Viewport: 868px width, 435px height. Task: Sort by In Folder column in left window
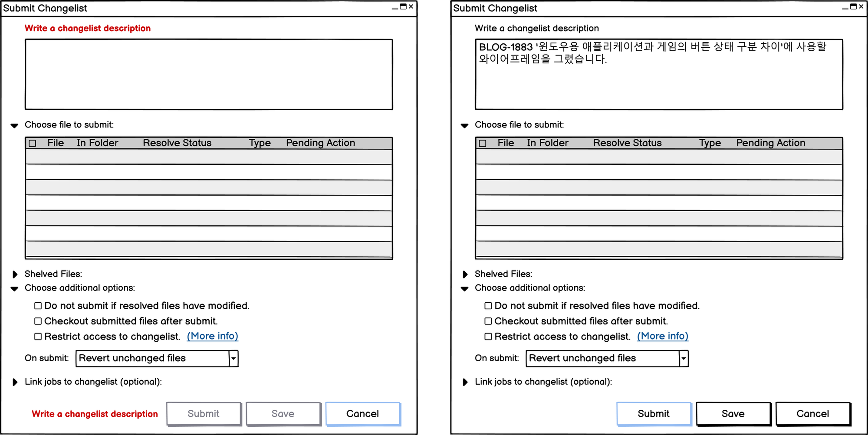pyautogui.click(x=98, y=143)
